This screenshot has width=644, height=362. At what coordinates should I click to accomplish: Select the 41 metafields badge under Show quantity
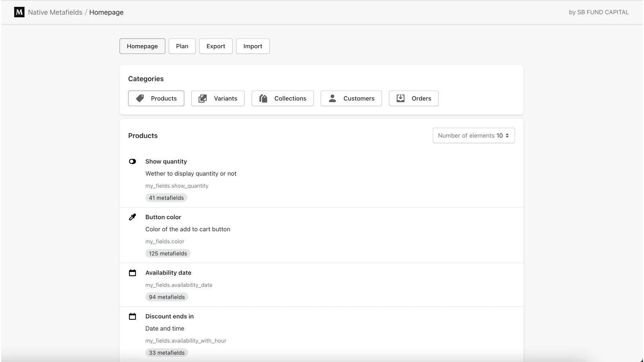pyautogui.click(x=166, y=197)
